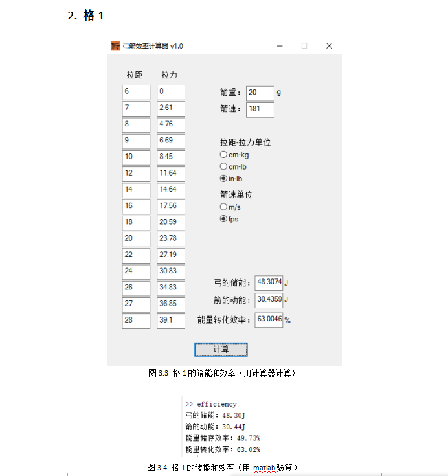Click the 拉距-拉力单位 group label

[245, 142]
